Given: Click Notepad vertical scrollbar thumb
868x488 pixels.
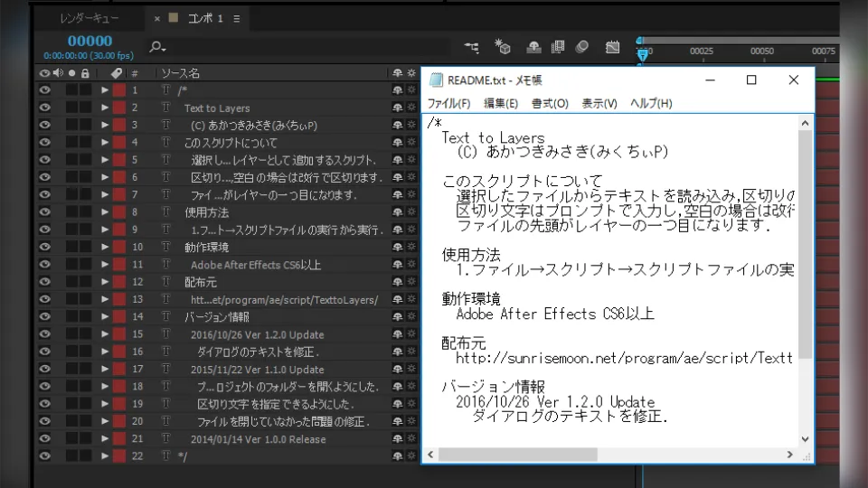Looking at the screenshot, I should (805, 245).
